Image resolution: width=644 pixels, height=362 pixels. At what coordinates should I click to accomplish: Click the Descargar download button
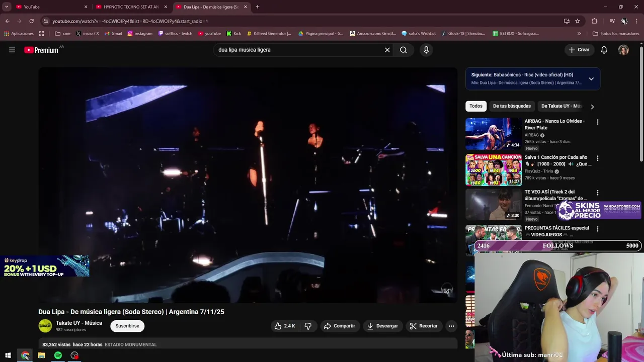(x=382, y=326)
